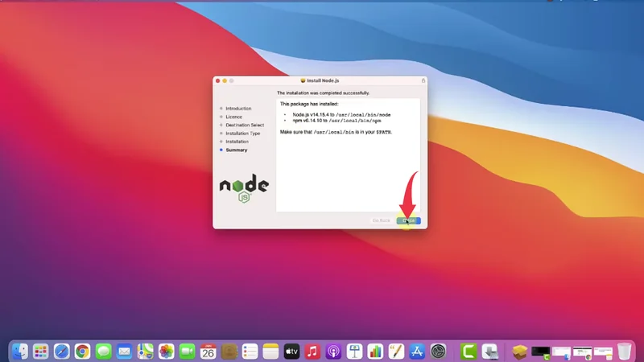Open Calendar showing date 26
Image resolution: width=644 pixels, height=362 pixels.
click(208, 351)
